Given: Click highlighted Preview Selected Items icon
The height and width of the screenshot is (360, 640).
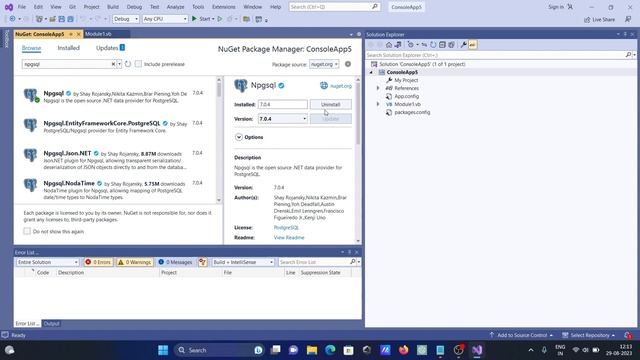Looking at the screenshot, I should (x=472, y=45).
